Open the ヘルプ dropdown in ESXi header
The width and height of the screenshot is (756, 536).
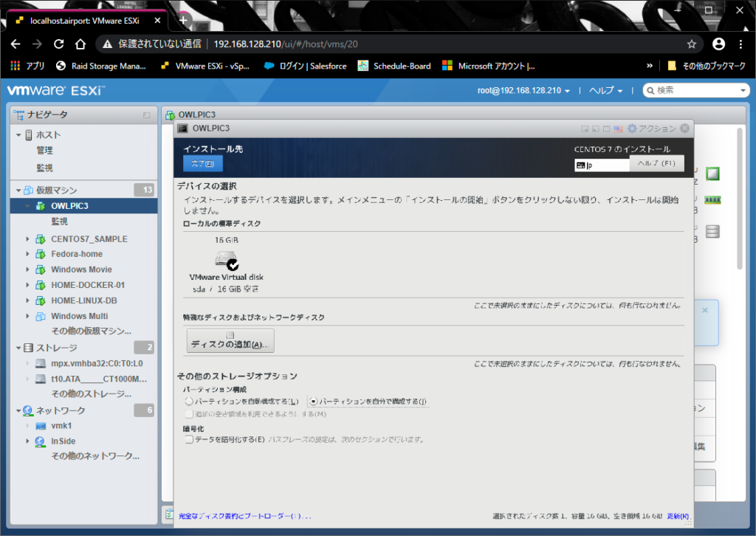pos(605,91)
